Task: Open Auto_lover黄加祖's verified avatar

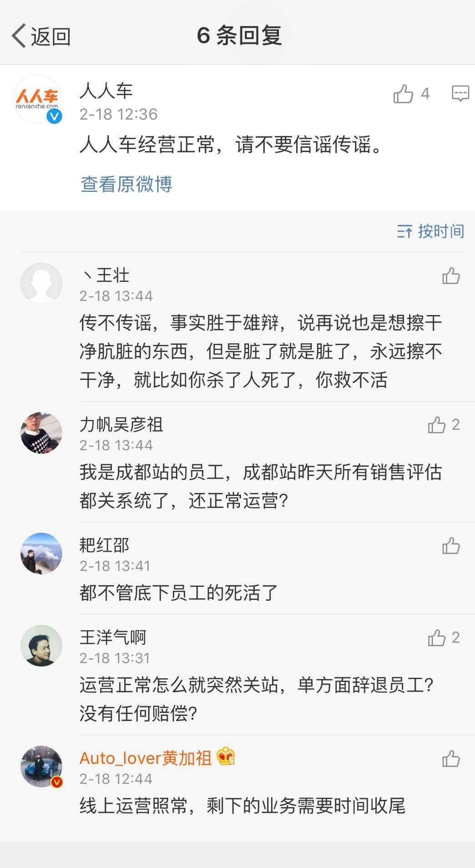Action: (x=41, y=766)
